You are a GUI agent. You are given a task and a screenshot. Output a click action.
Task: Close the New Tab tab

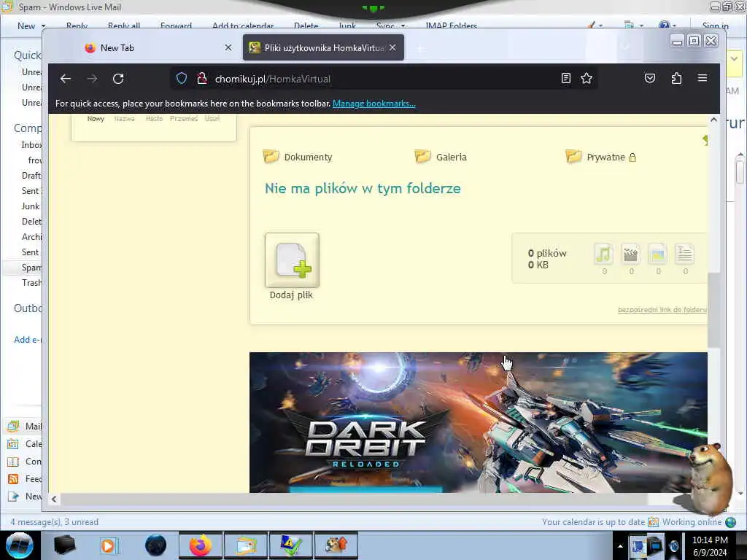pos(228,47)
